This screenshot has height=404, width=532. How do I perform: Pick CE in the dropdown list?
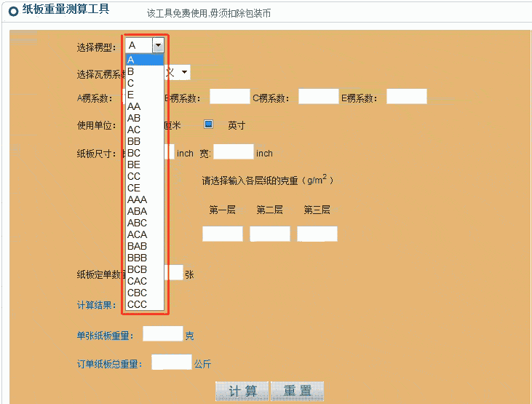click(x=145, y=188)
